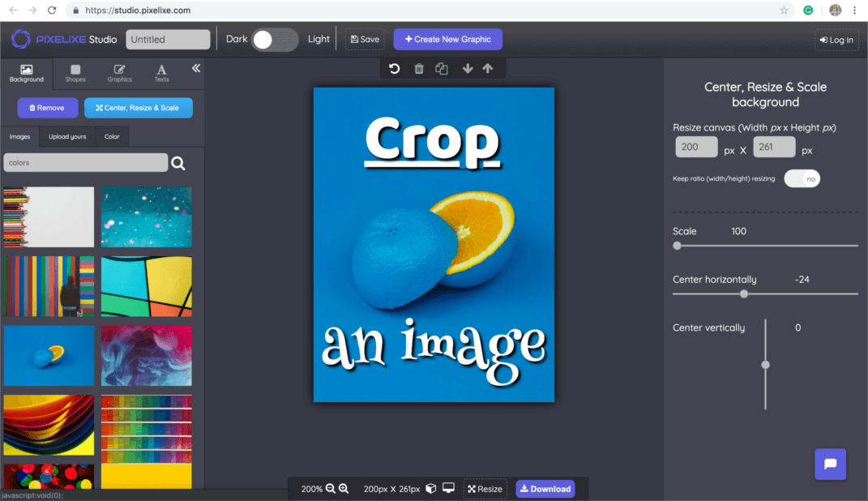Open the chat bubble widget
The image size is (868, 501).
click(830, 465)
